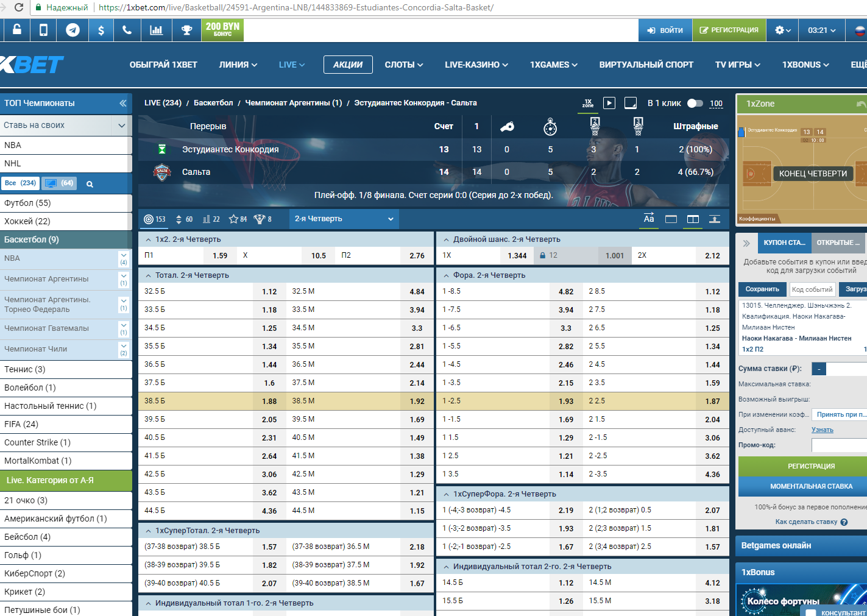Expand the ЛИНИЯ menu
Viewport: 867px width, 616px height.
[x=238, y=65]
